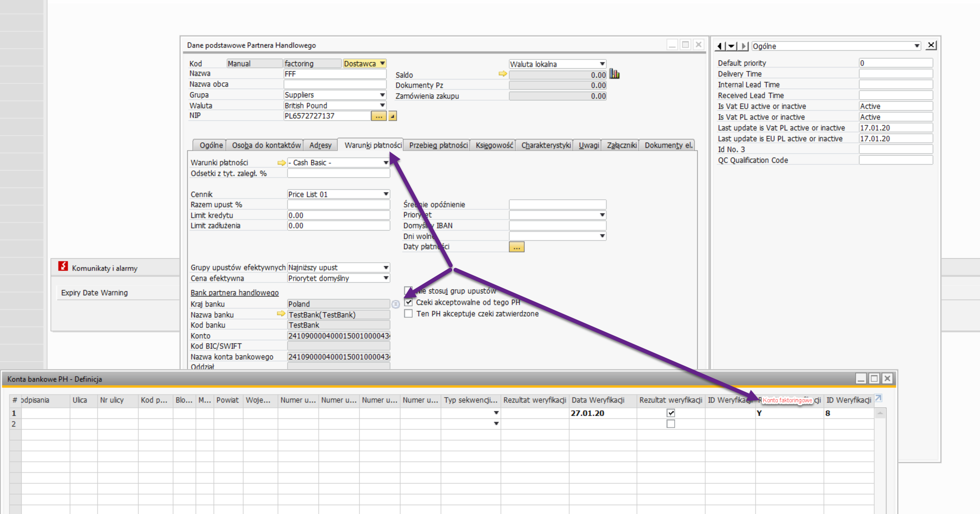Image resolution: width=980 pixels, height=514 pixels.
Task: Enable the "Nie stosuj grup upustów" checkbox
Action: click(408, 291)
